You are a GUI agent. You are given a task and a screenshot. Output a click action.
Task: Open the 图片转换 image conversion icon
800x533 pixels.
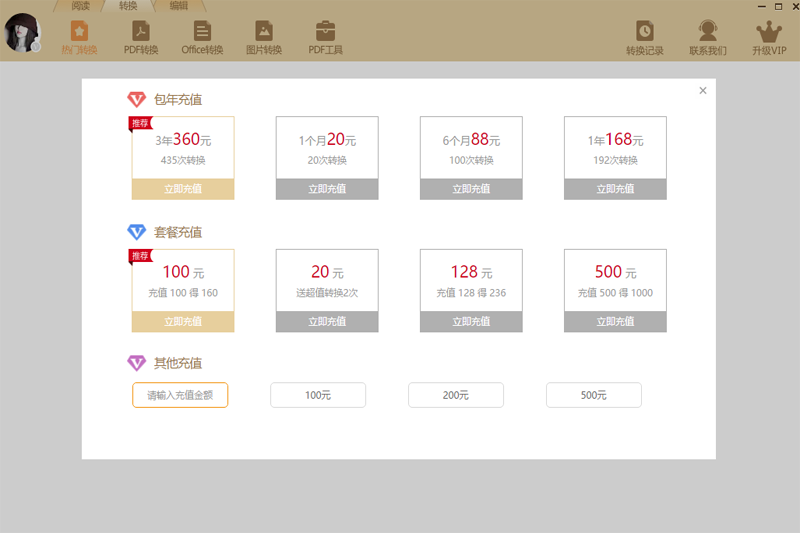click(264, 34)
